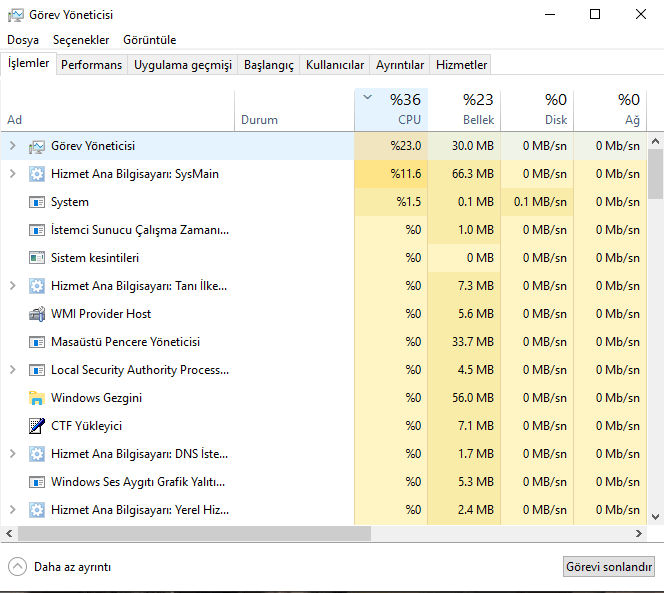664x593 pixels.
Task: Click the gear icon of Yerel Hiz service
Action: coord(37,510)
